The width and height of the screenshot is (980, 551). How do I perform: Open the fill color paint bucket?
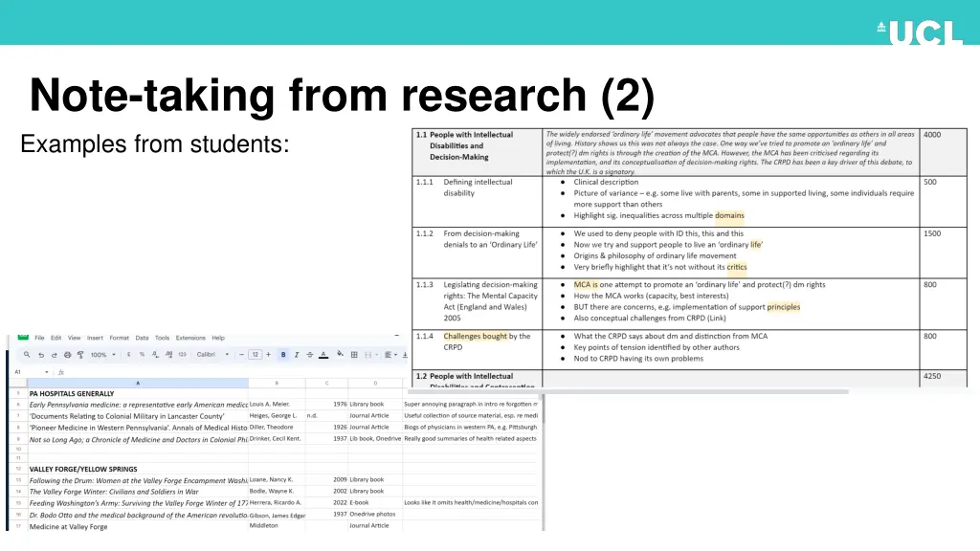point(340,354)
